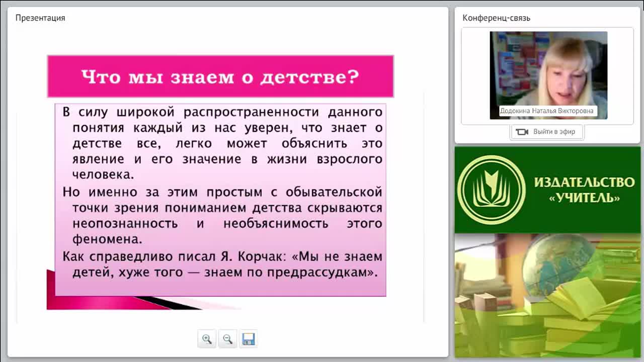
Task: Click the paragraph starting 'Но именно за этим'
Action: tap(222, 215)
